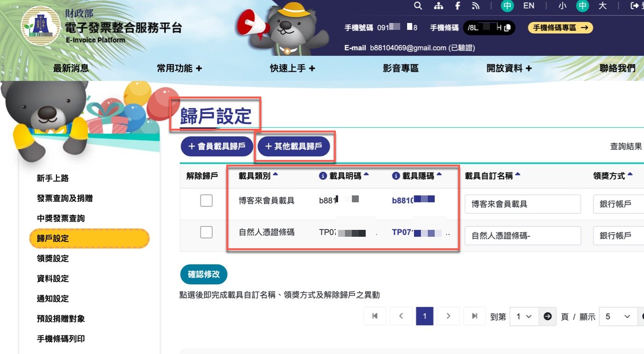This screenshot has width=644, height=354.
Task: Open the sitemap icon in the top bar
Action: coord(438,6)
